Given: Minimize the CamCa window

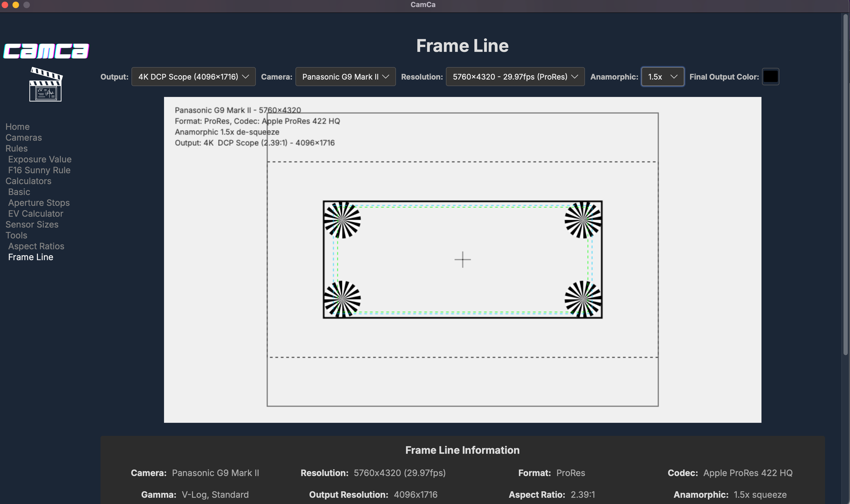Looking at the screenshot, I should [x=16, y=5].
